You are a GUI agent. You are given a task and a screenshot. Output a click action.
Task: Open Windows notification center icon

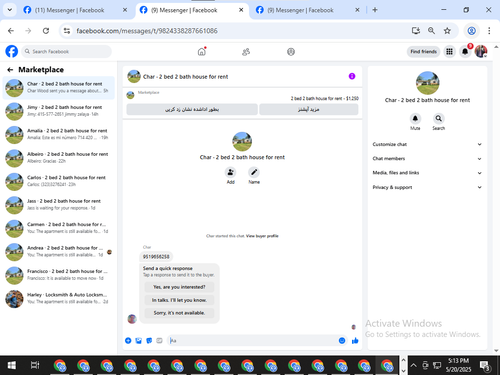click(x=485, y=366)
